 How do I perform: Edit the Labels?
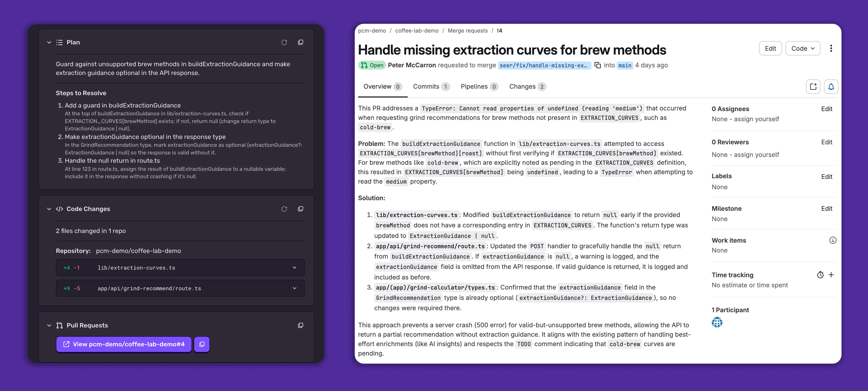[x=826, y=176]
